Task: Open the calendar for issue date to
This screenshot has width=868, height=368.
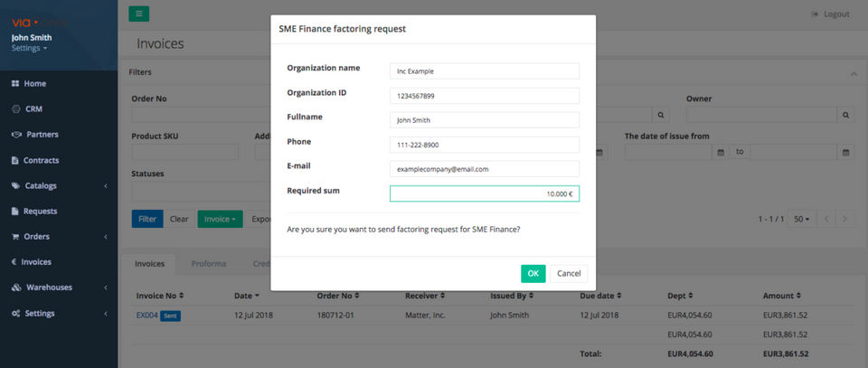Action: point(846,152)
